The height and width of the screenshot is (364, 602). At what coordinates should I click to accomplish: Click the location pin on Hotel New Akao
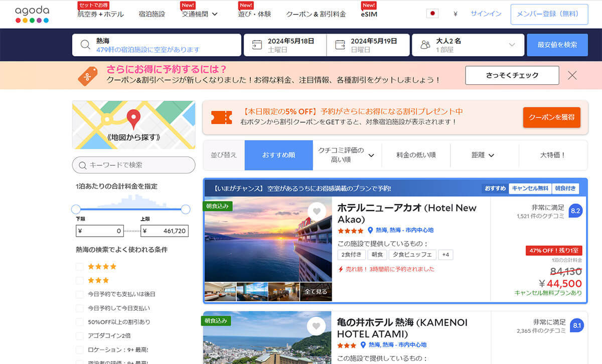(371, 230)
